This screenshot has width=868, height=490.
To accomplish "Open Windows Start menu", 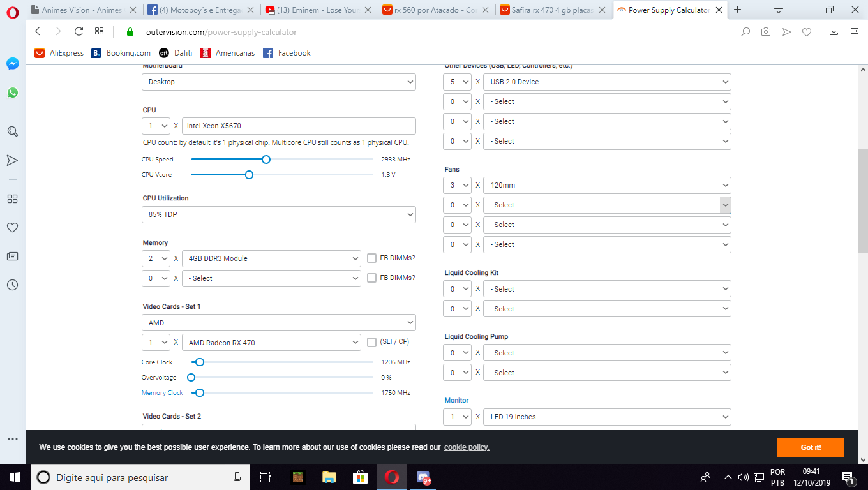I will [15, 477].
